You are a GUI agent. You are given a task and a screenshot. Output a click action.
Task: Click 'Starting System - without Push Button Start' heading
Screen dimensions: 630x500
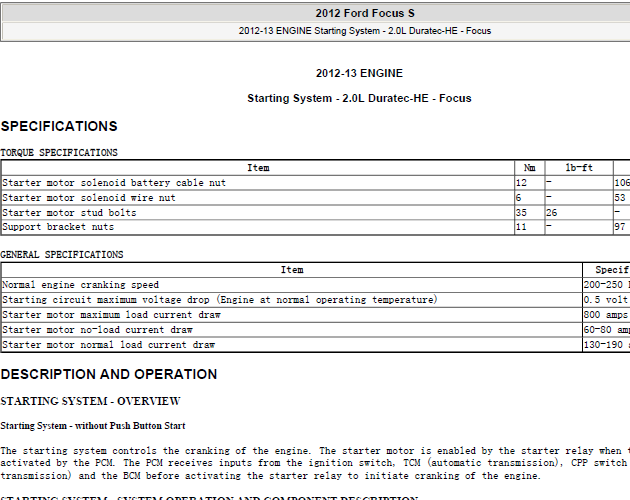pos(93,426)
